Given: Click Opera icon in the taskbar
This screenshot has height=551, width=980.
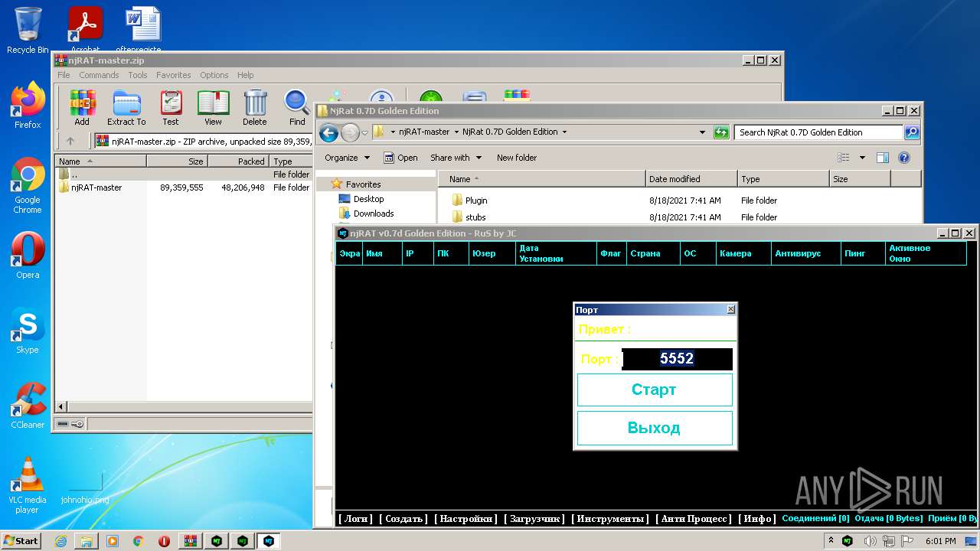Looking at the screenshot, I should click(x=165, y=541).
